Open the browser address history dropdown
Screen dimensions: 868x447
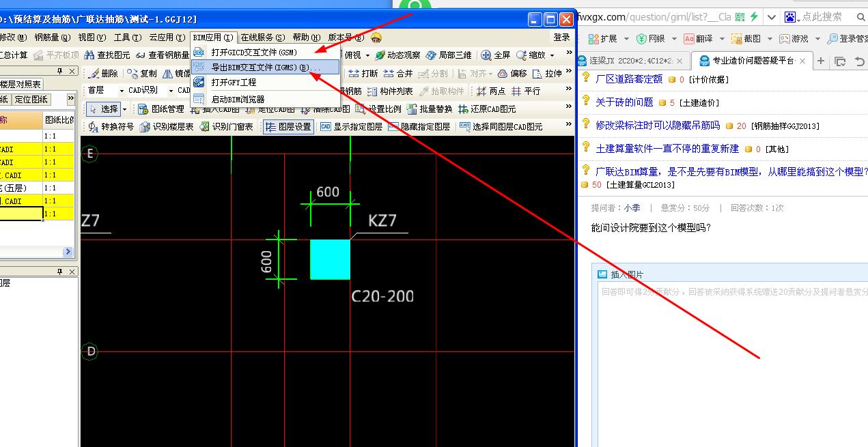tap(771, 17)
